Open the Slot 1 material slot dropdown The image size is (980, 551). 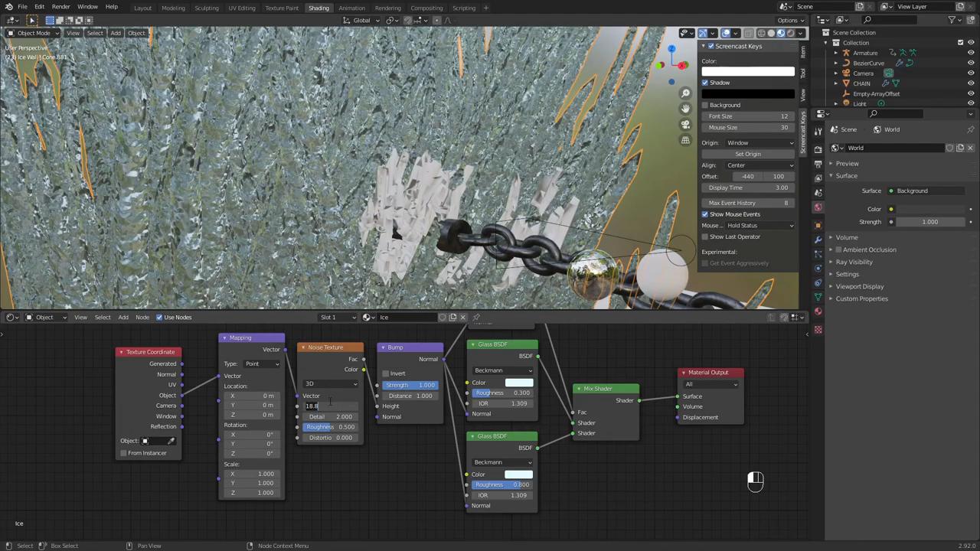(x=338, y=317)
